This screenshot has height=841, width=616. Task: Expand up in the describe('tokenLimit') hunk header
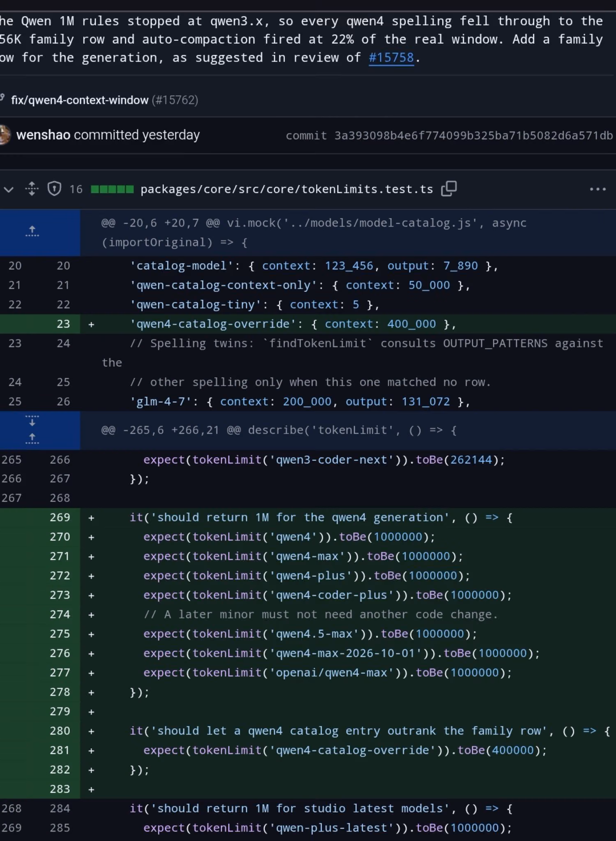pos(32,439)
